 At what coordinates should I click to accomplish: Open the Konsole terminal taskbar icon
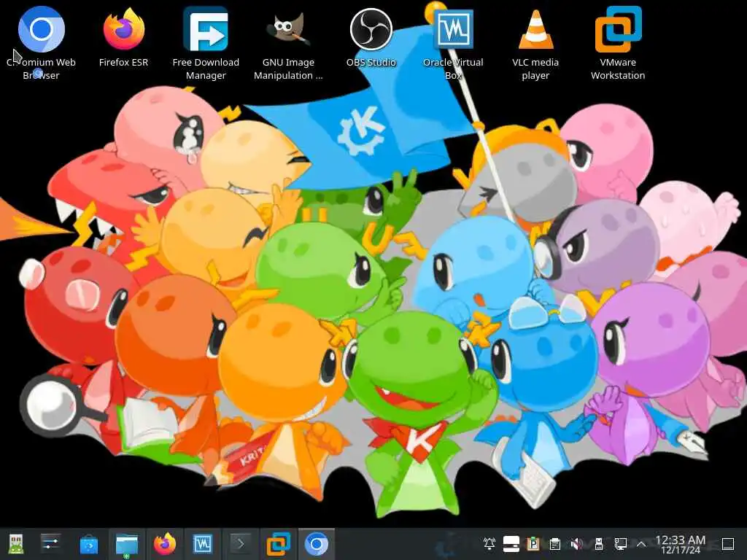point(241,544)
